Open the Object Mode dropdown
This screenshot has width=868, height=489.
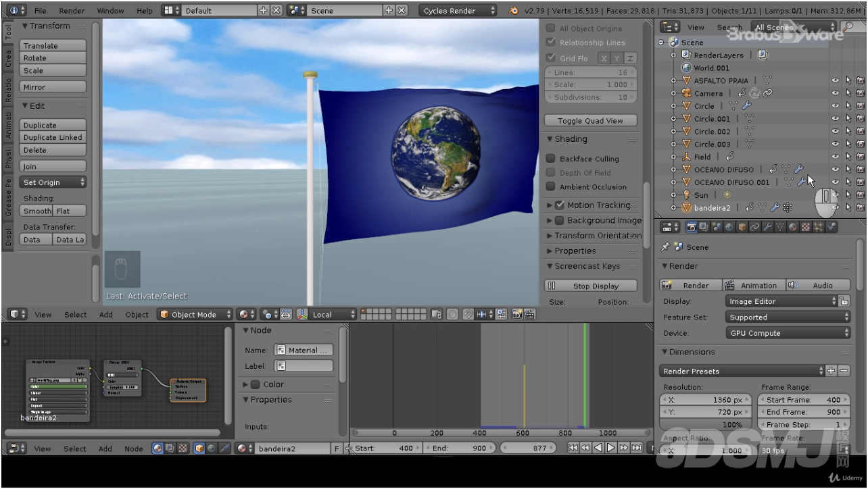(x=195, y=314)
